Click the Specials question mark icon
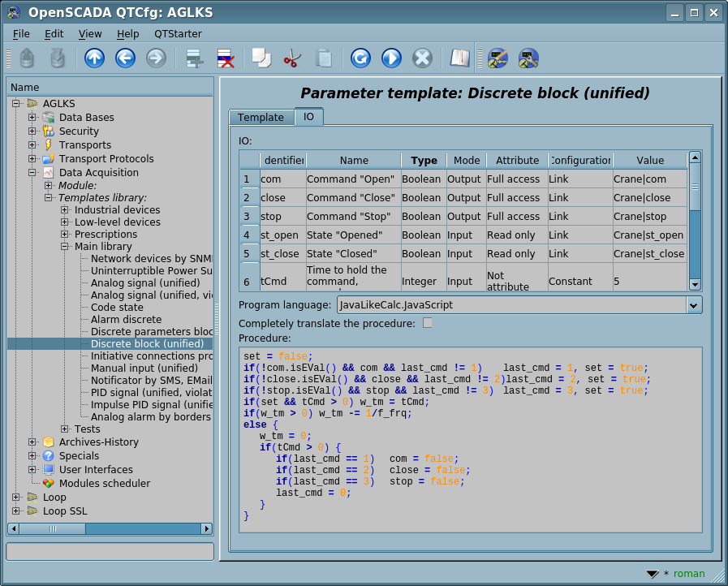This screenshot has width=728, height=586. pyautogui.click(x=48, y=455)
